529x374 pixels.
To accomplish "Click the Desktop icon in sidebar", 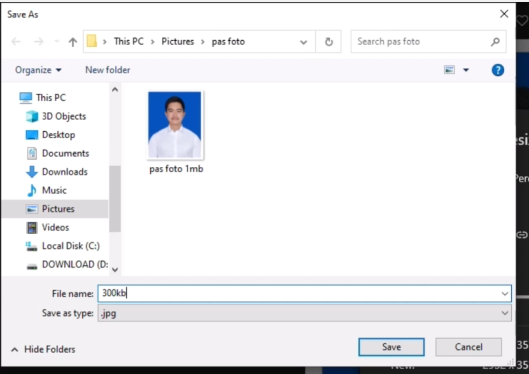I will (x=32, y=135).
